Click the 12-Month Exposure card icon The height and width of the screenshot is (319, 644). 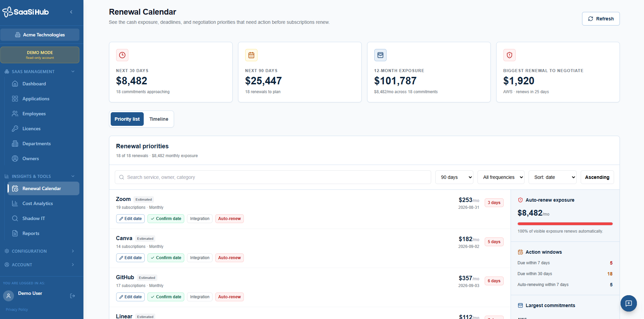pos(380,55)
